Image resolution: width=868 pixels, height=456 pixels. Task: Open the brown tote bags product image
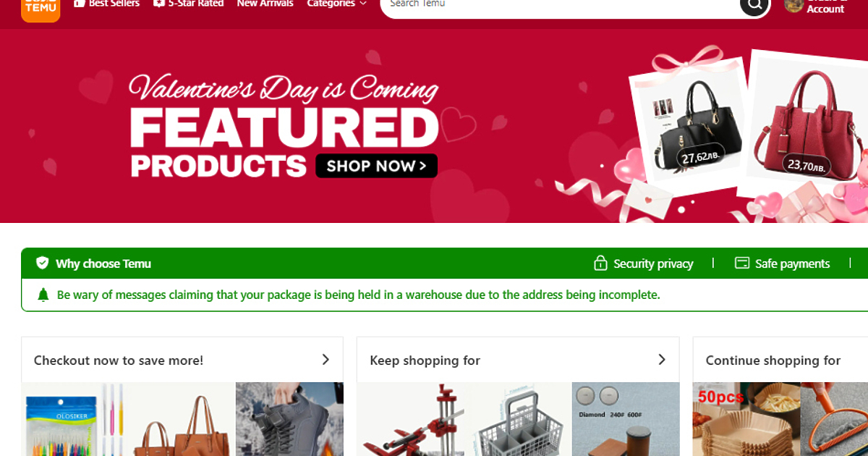[184, 419]
